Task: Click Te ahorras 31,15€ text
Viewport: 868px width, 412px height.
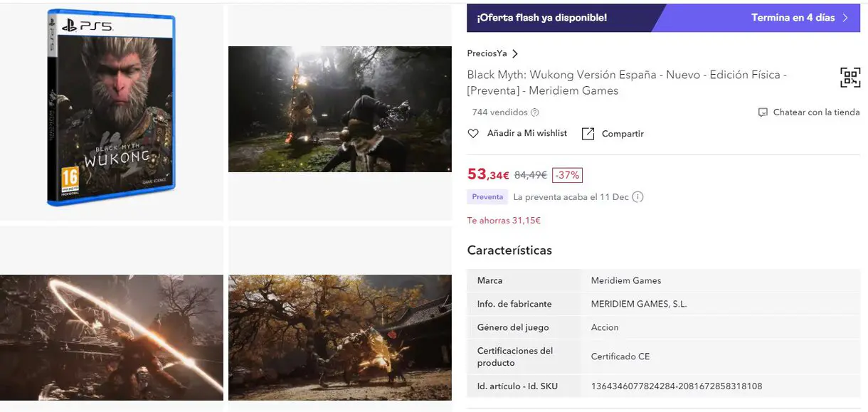Action: 504,221
